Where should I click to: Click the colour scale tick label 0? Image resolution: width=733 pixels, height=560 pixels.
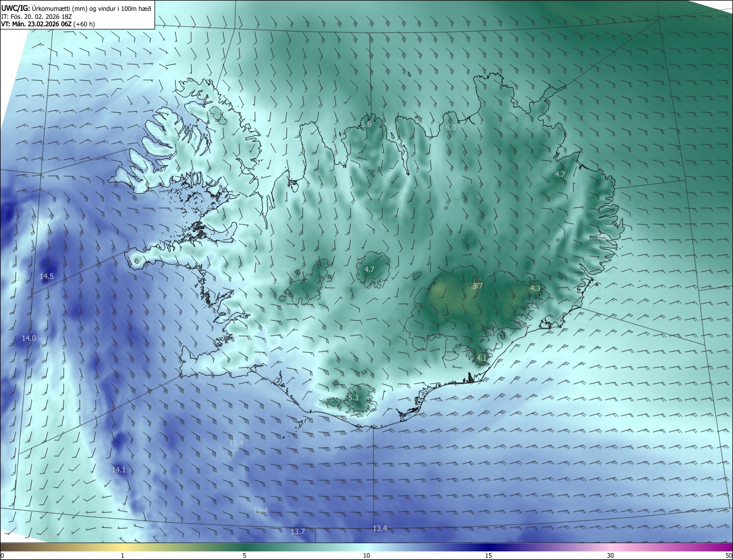[2, 555]
